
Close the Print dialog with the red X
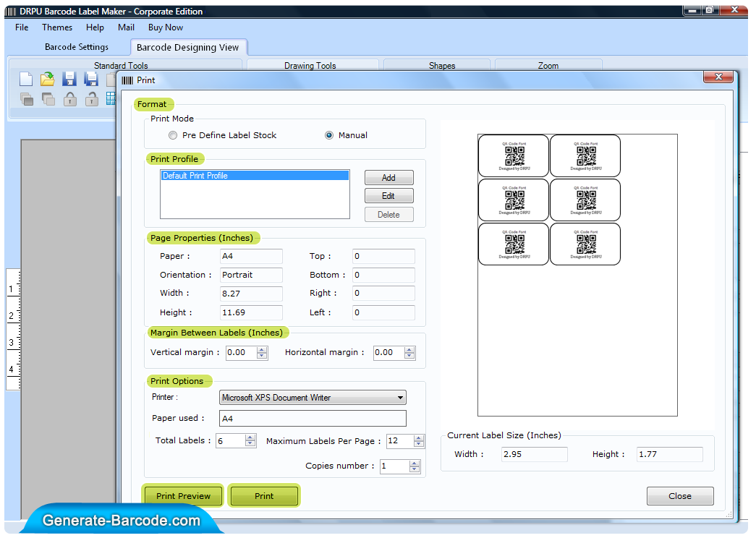(718, 77)
